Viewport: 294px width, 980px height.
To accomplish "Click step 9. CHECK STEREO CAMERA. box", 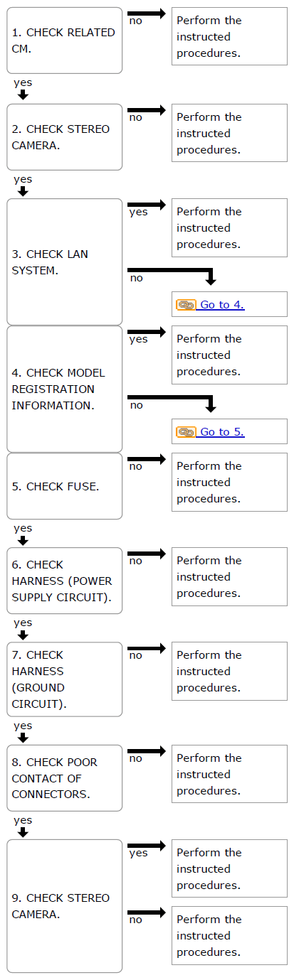I will [65, 906].
